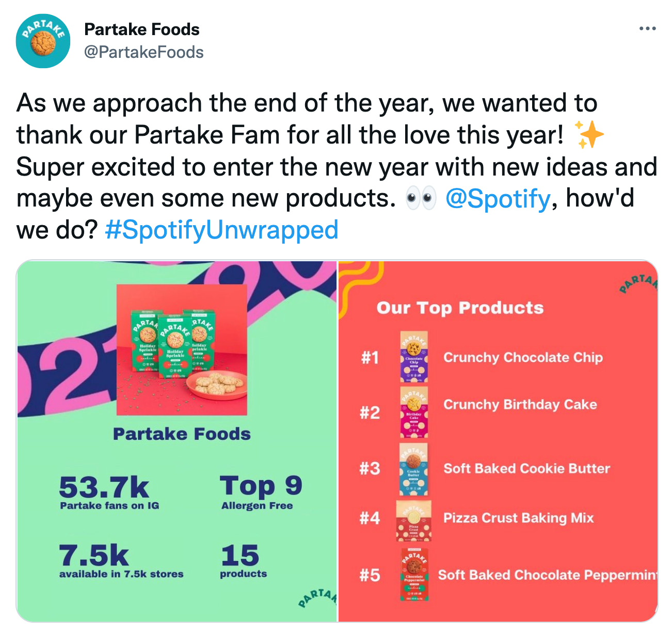Click the Our Top Products heading
The image size is (672, 632).
460,308
